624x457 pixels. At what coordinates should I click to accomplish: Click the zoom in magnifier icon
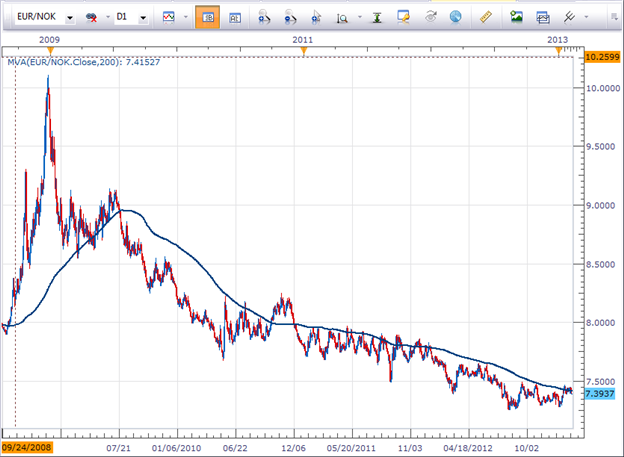pyautogui.click(x=263, y=17)
